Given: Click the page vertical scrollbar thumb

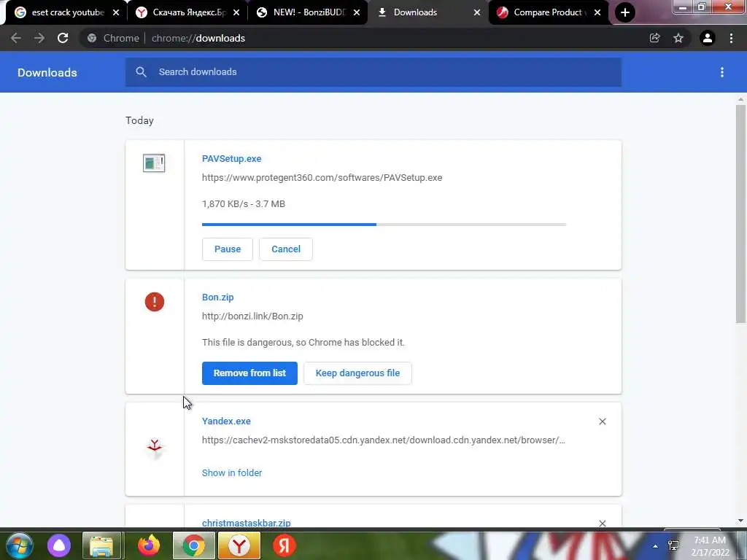Looking at the screenshot, I should pos(740,214).
